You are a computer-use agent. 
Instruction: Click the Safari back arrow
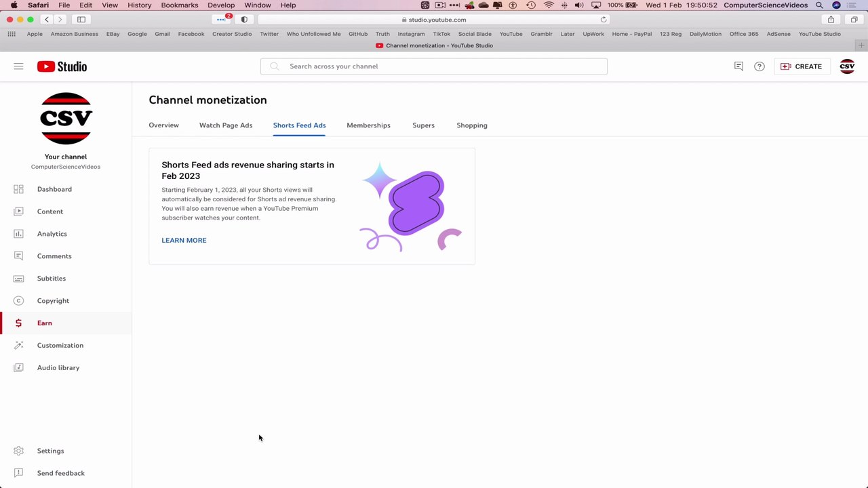[x=46, y=20]
